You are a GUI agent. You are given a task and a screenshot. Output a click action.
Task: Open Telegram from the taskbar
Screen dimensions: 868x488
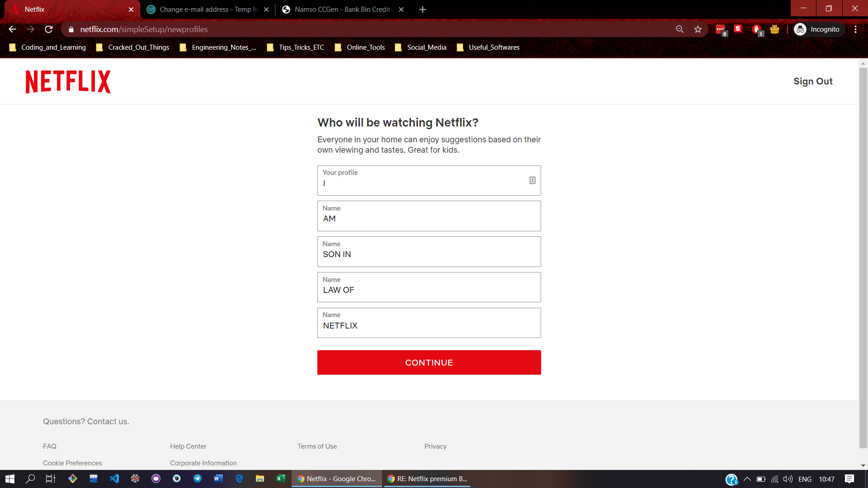[x=198, y=479]
